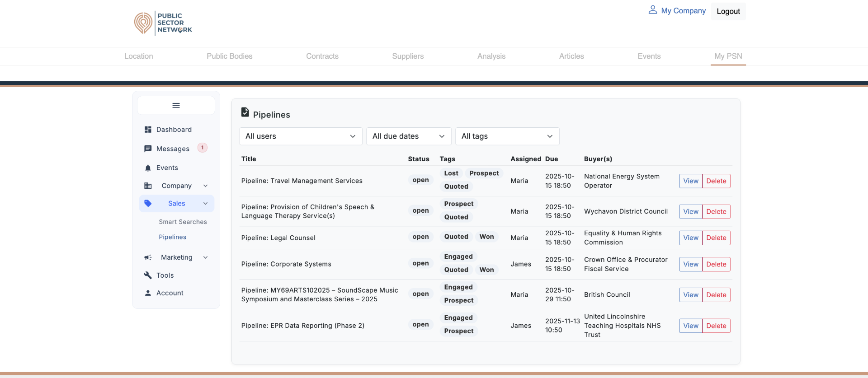Click the Due column header
The image size is (868, 378).
[552, 159]
